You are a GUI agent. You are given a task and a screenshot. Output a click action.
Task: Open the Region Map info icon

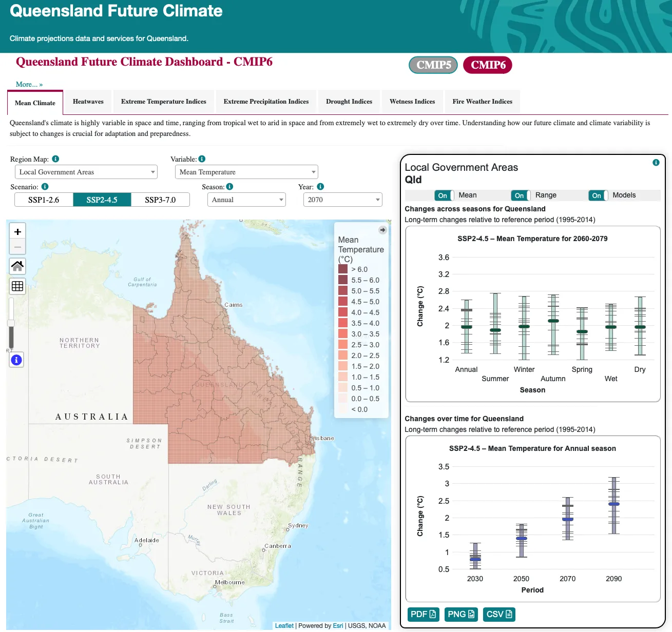(x=55, y=159)
